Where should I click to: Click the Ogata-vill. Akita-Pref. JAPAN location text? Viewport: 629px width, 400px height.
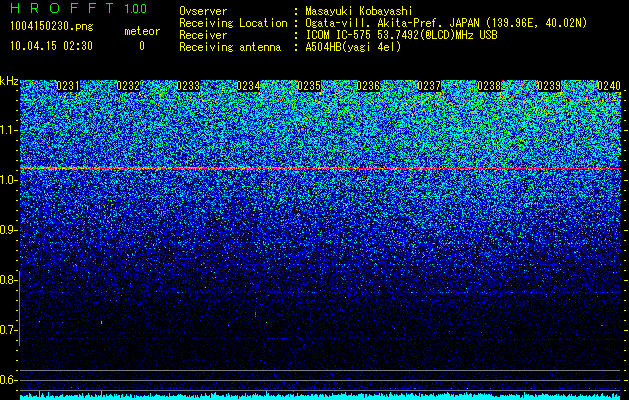tap(446, 23)
